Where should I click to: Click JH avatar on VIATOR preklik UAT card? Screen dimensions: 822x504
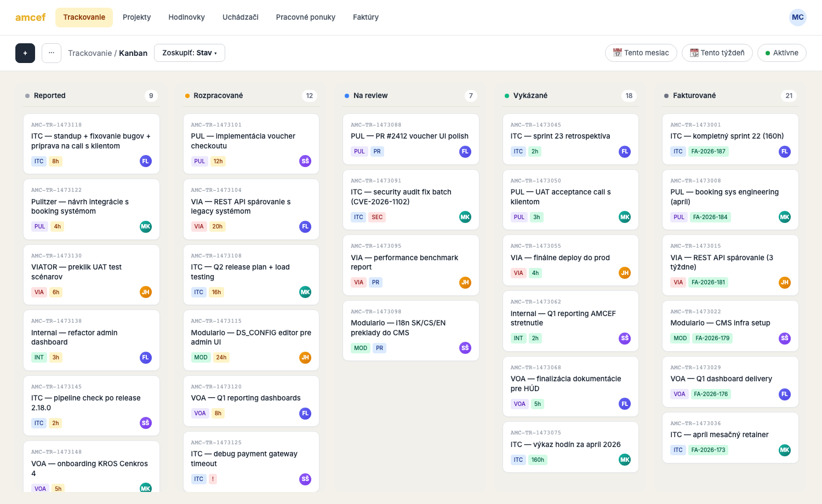coord(146,292)
